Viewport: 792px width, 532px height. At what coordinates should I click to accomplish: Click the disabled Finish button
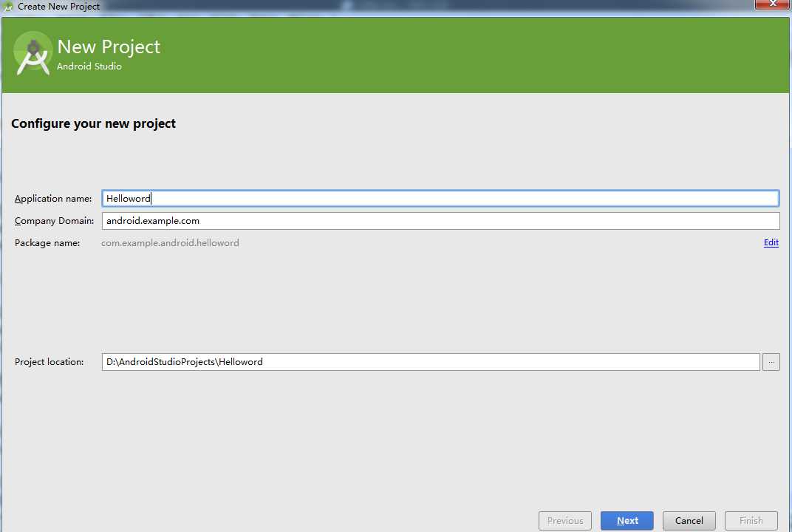pyautogui.click(x=751, y=520)
